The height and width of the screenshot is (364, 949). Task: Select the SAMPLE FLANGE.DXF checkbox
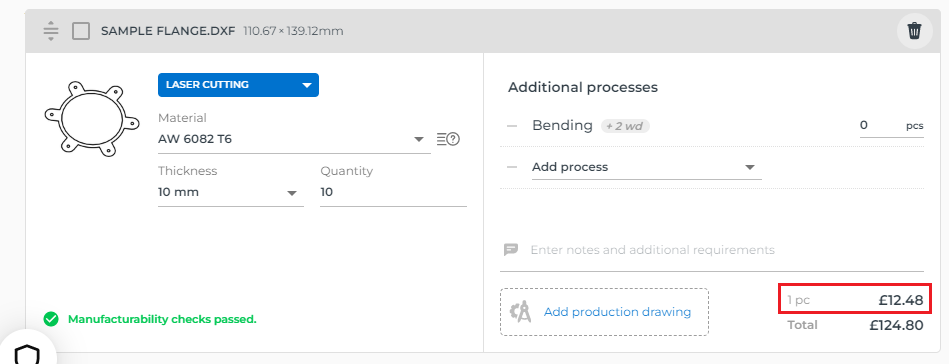tap(81, 31)
